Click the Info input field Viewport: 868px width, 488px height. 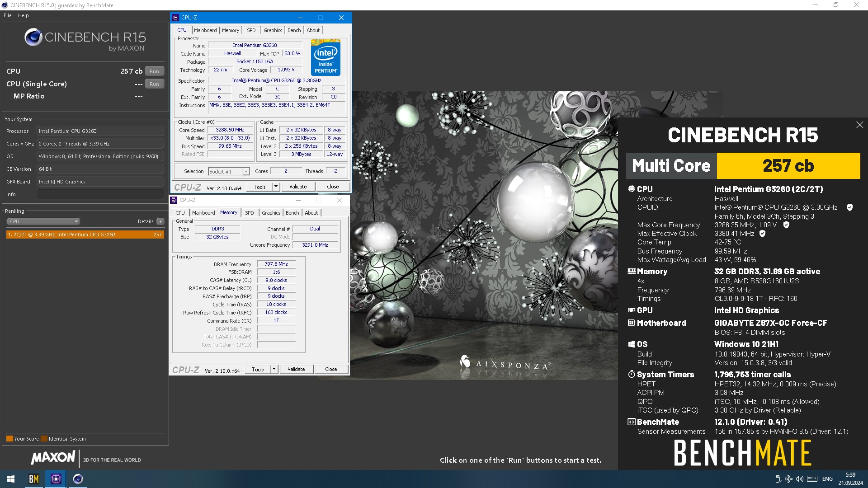(100, 194)
